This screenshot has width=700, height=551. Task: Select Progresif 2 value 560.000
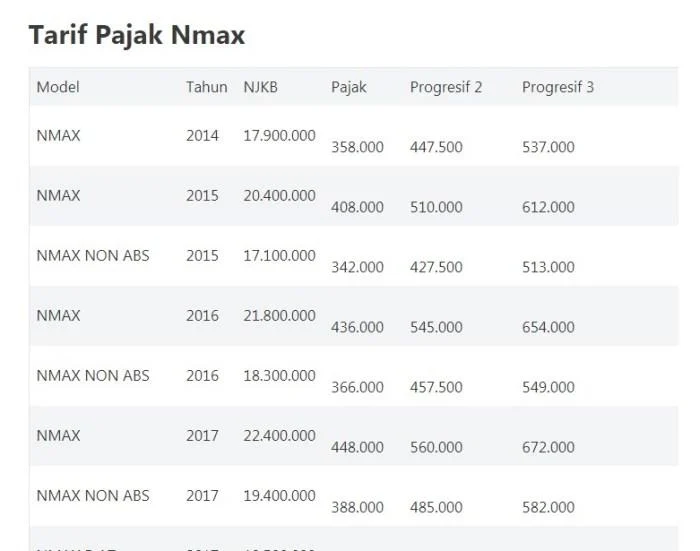pos(436,447)
